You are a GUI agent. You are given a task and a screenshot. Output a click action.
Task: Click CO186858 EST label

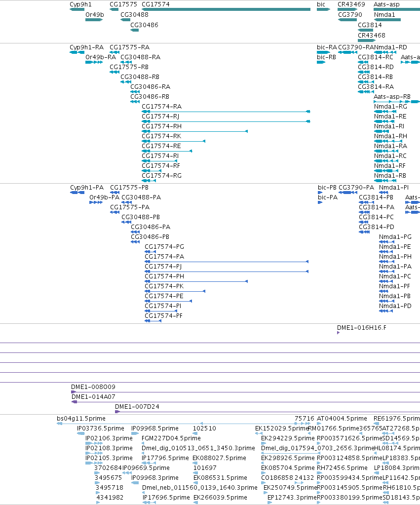click(277, 478)
